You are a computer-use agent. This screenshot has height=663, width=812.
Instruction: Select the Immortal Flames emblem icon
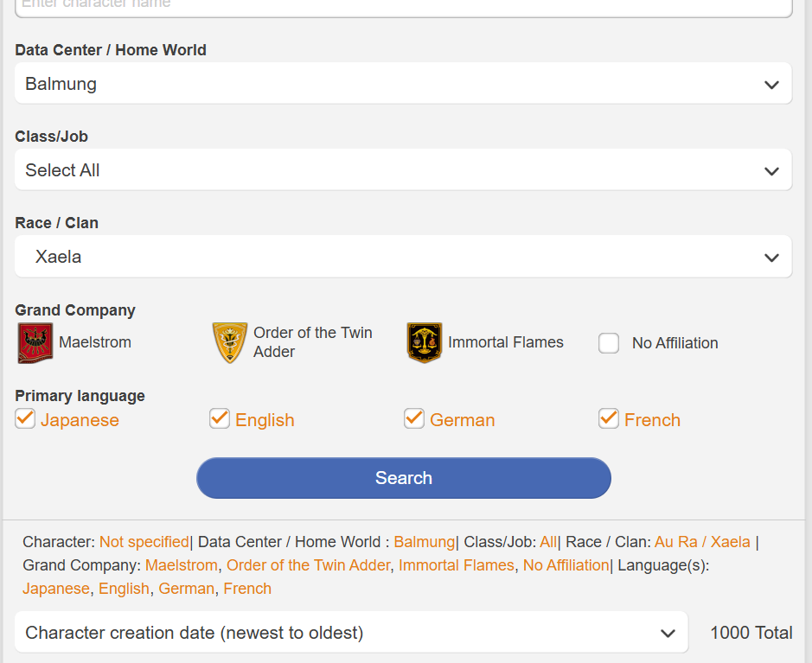tap(424, 342)
